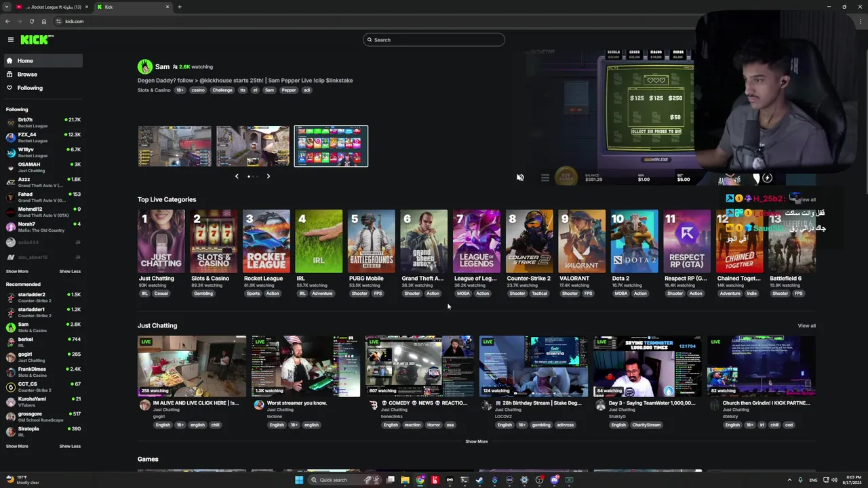Reload the page
Screen dimensions: 868x488
pyautogui.click(x=31, y=22)
